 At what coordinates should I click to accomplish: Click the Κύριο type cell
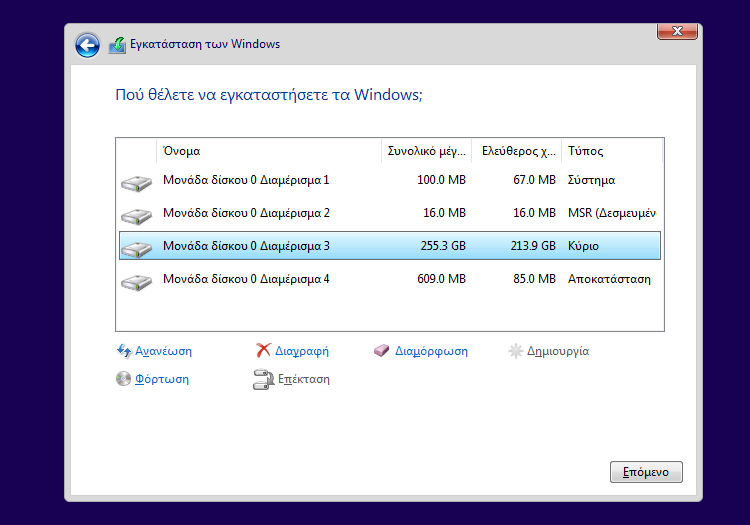click(x=583, y=246)
